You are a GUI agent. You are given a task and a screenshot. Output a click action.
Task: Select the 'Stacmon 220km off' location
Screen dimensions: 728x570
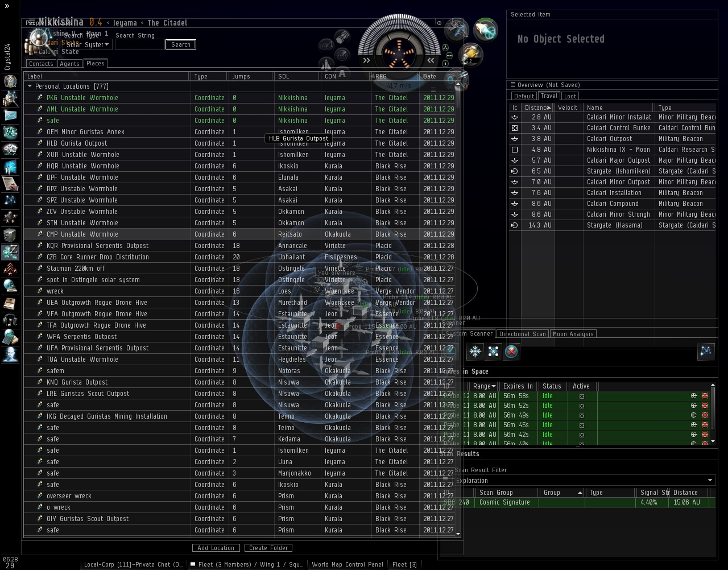pyautogui.click(x=240, y=269)
